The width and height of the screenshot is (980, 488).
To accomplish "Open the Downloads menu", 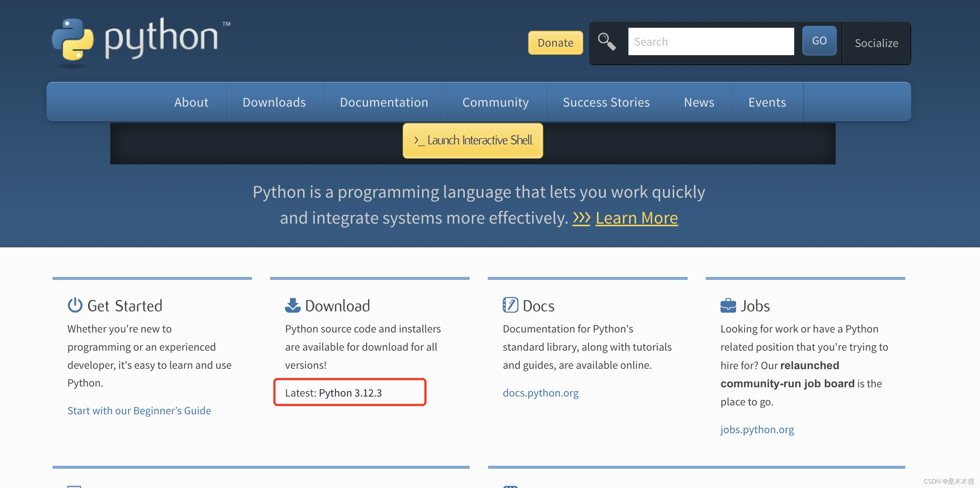I will (274, 102).
